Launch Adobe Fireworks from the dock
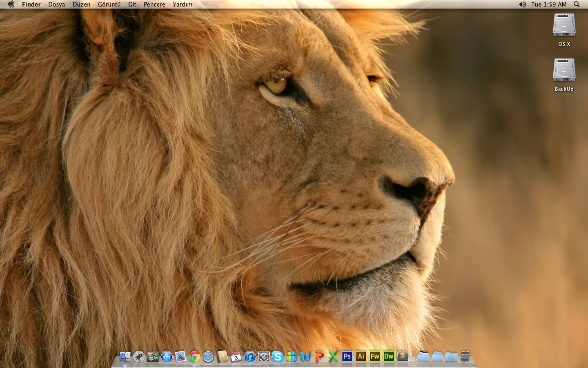Screen dimensions: 588x368 375,357
